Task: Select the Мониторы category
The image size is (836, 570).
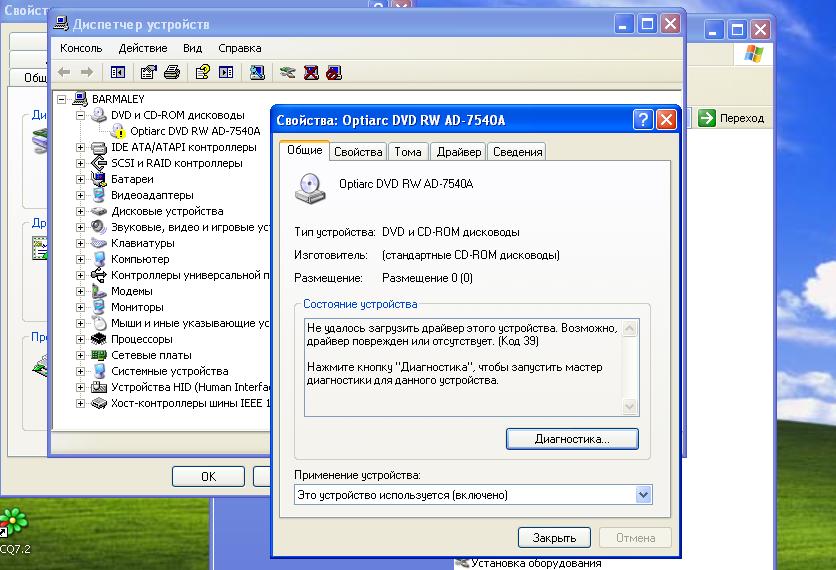Action: (137, 307)
